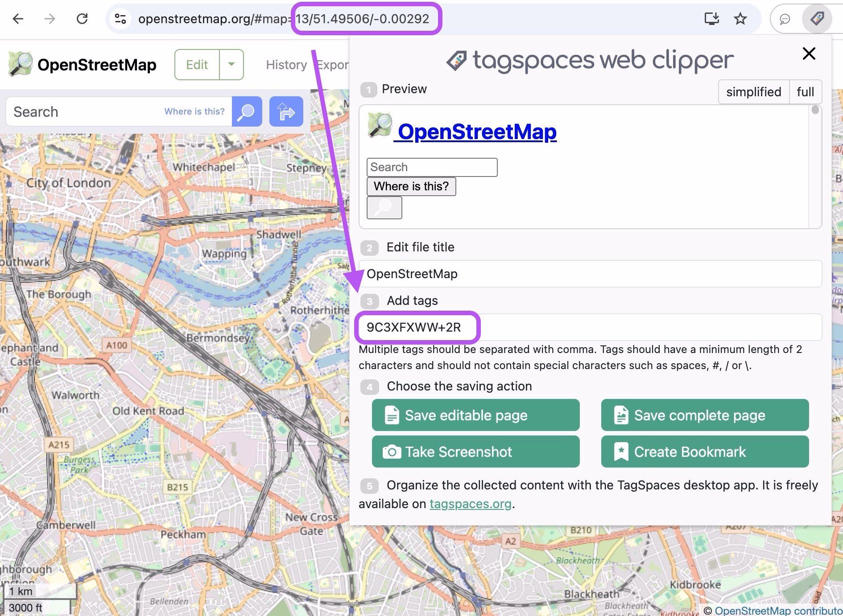
Task: Click the map search magnifier icon
Action: pos(247,111)
